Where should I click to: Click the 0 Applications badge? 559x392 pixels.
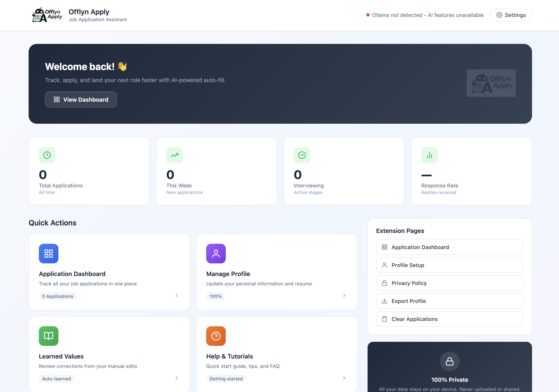(58, 296)
